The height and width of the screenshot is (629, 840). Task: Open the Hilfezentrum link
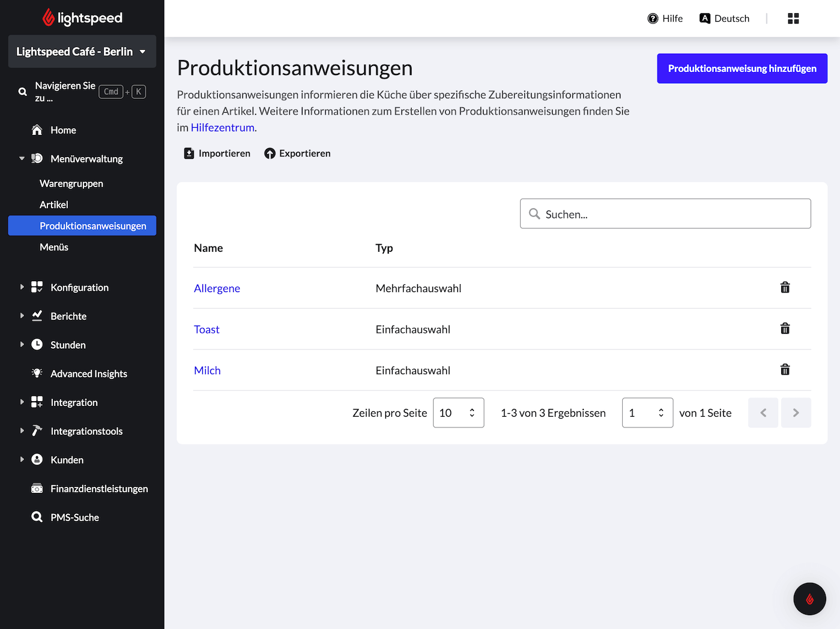click(223, 128)
